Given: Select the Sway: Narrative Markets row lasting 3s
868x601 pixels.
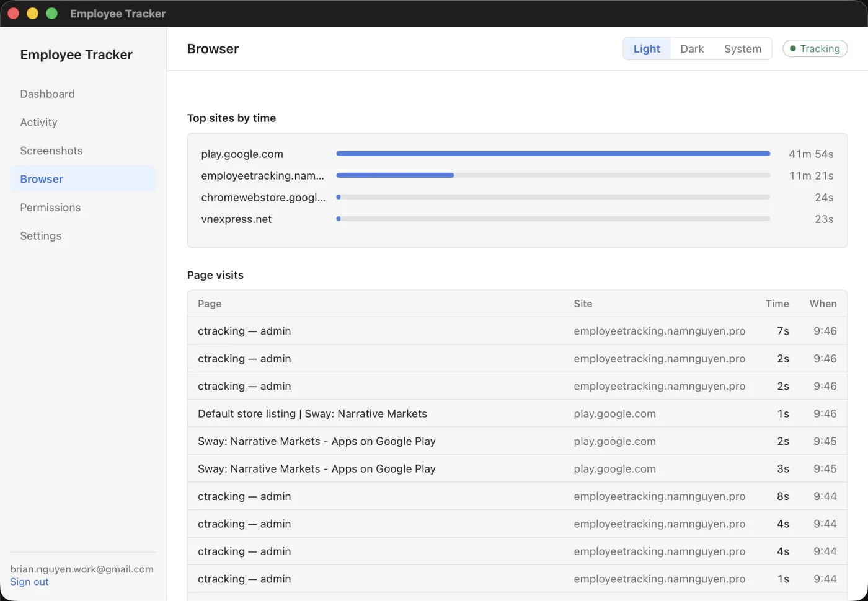Looking at the screenshot, I should click(x=517, y=468).
